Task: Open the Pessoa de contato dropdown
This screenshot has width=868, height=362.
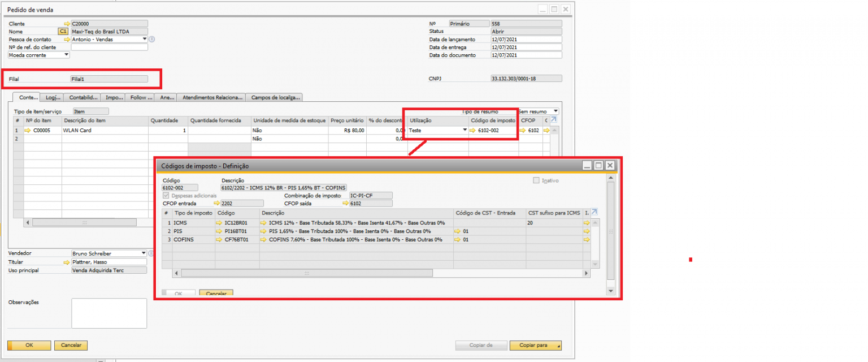Action: point(145,40)
